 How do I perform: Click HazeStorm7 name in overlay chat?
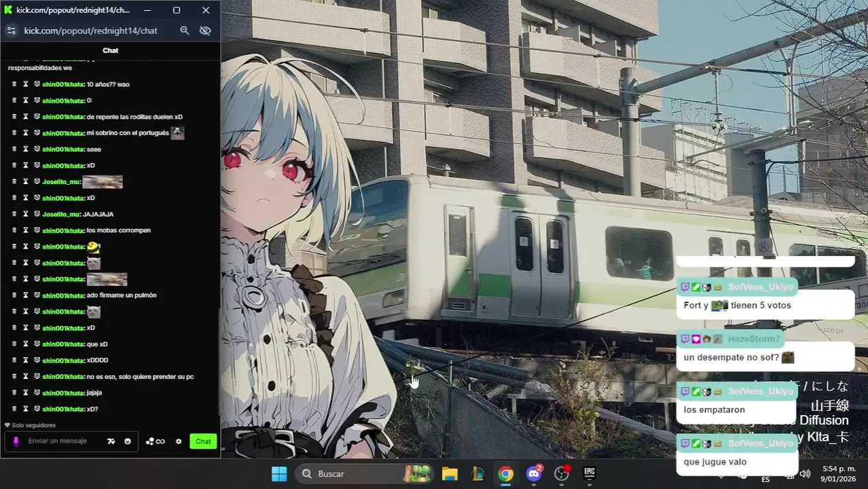[x=754, y=339]
